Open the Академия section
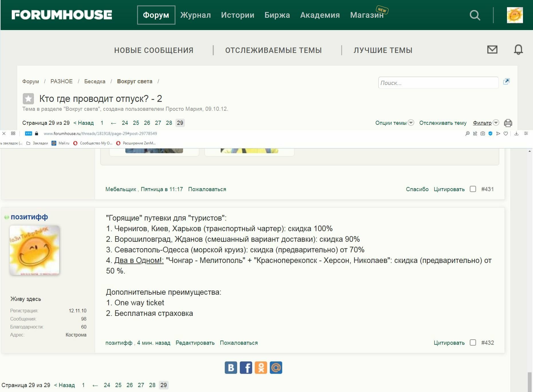Screen dimensions: 533x392 [320, 15]
